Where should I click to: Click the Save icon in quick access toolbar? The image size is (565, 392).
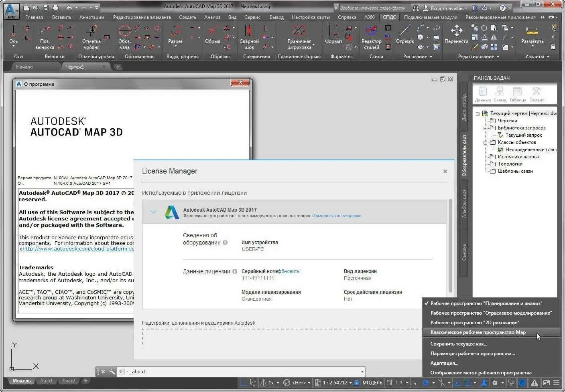(46, 8)
